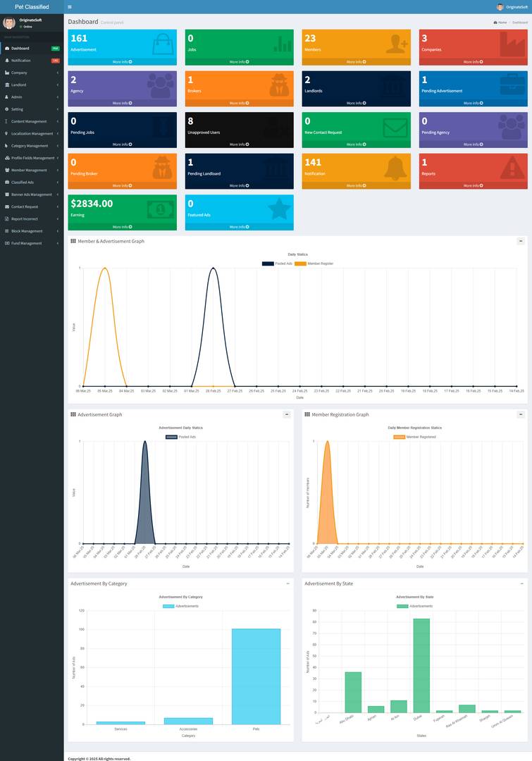Collapse the Member Registration Graph panel
Screen dimensions: 532x761
[521, 414]
